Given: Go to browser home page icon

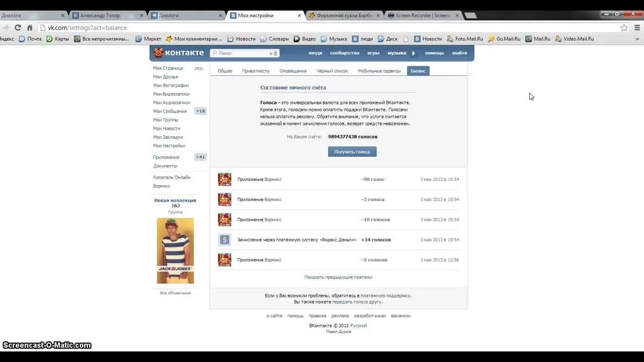Looking at the screenshot, I should [x=30, y=28].
